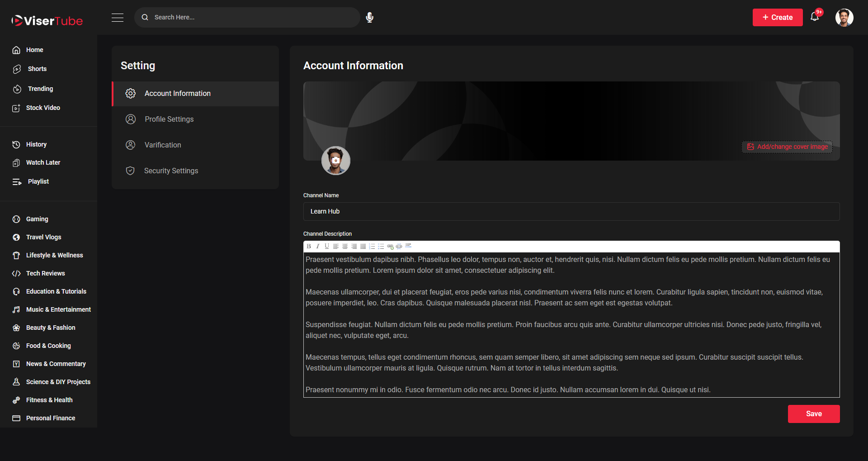
Task: Open notifications via the bell icon
Action: pyautogui.click(x=815, y=16)
